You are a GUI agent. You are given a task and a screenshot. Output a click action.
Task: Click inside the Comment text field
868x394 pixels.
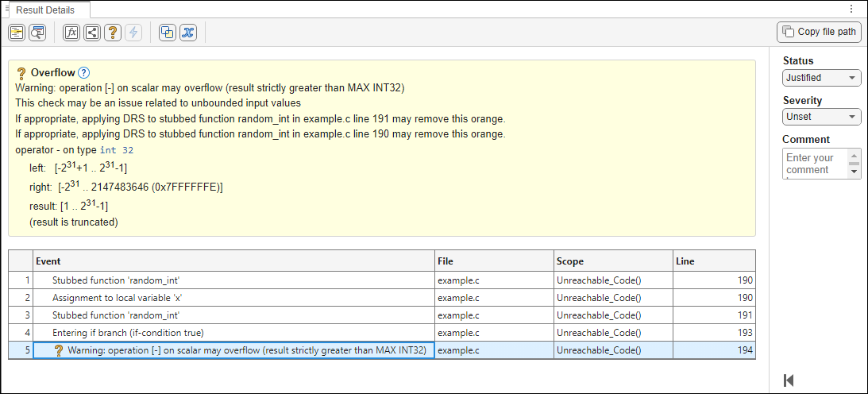815,164
